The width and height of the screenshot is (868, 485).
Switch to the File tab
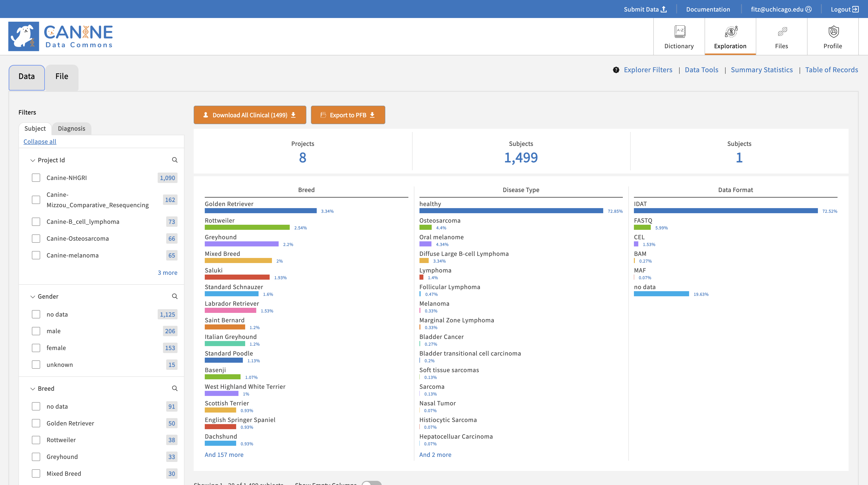(62, 76)
